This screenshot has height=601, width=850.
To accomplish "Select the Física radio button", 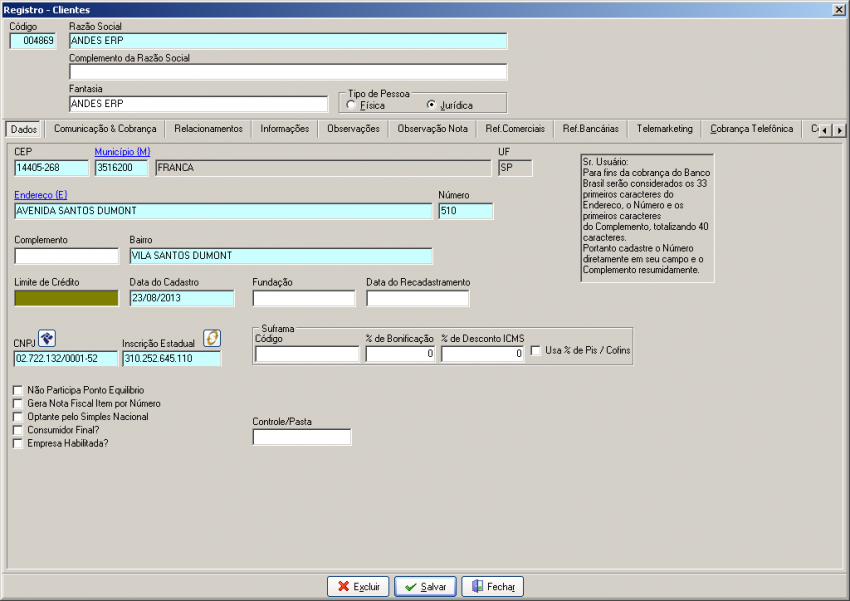I will [351, 105].
